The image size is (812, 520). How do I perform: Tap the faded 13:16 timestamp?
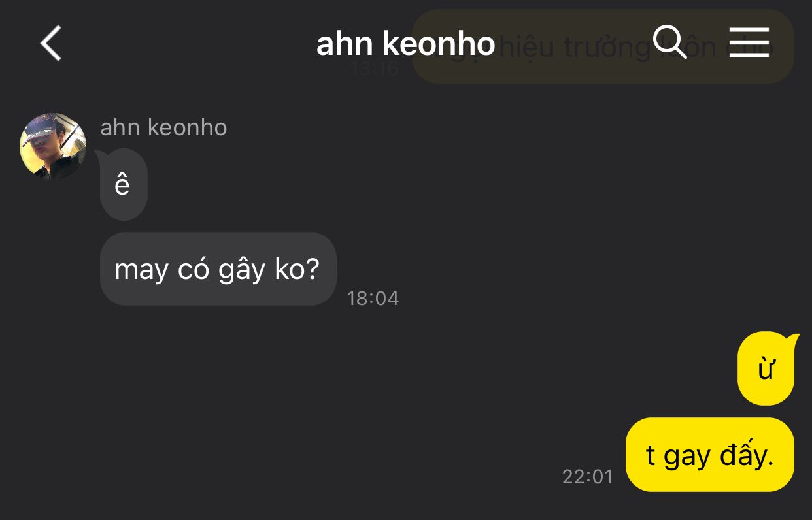pyautogui.click(x=375, y=69)
